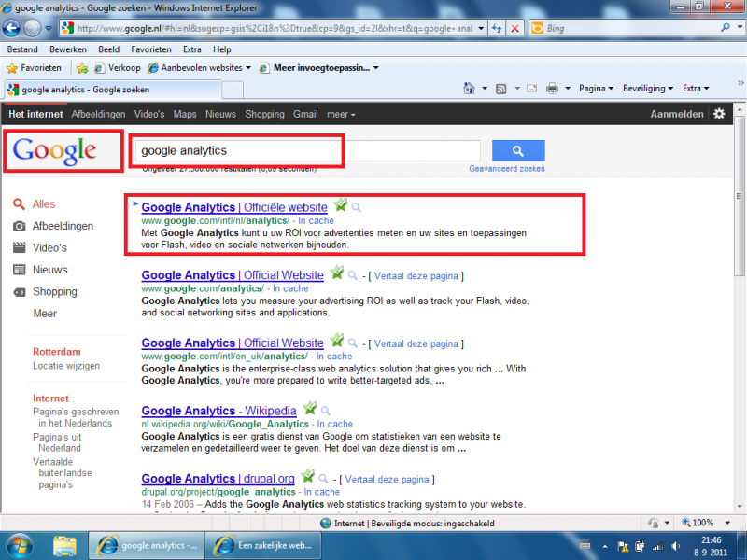Expand the Pagina dropdown menu
The image size is (747, 560).
[x=596, y=89]
